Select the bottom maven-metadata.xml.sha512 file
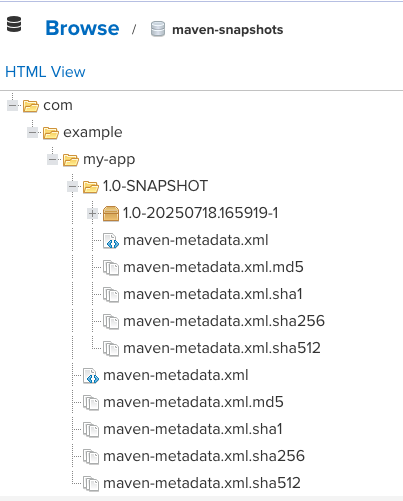Image resolution: width=403 pixels, height=501 pixels. 202,483
